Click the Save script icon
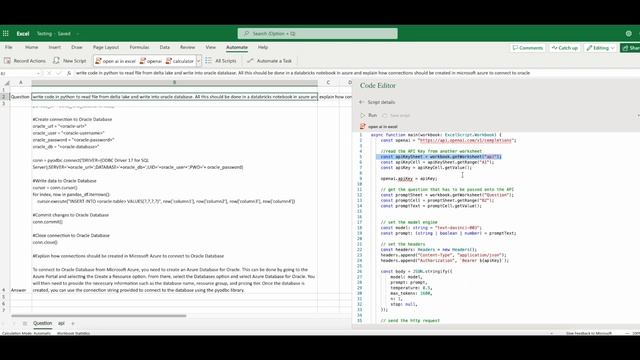The height and width of the screenshot is (360, 640). [x=384, y=116]
